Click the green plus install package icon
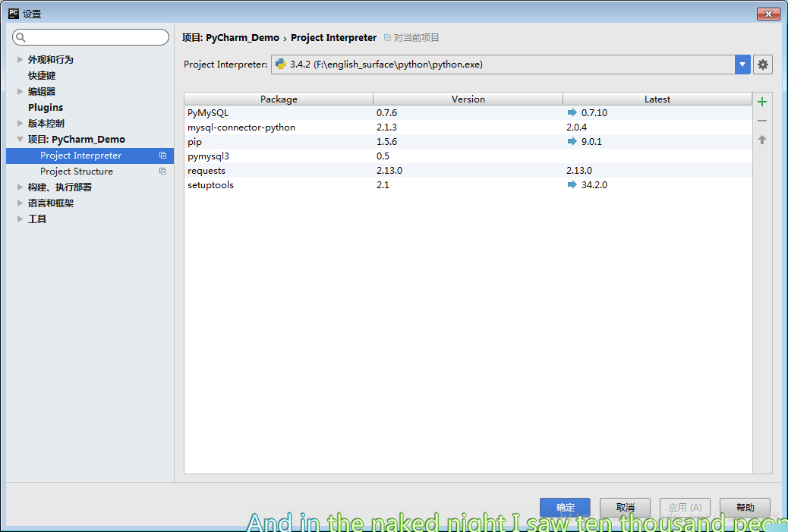 tap(762, 102)
